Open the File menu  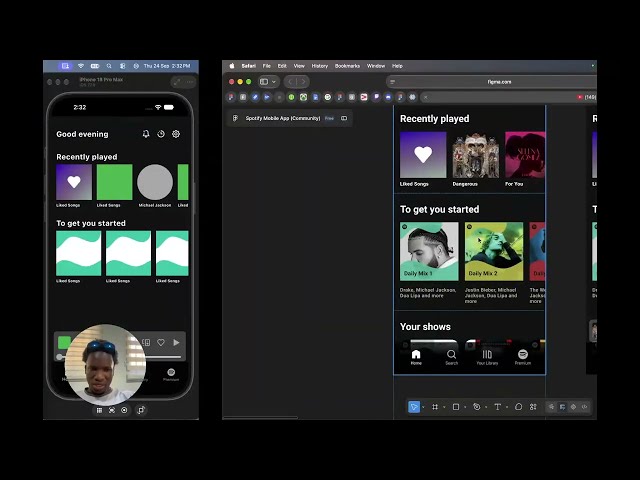click(x=267, y=66)
